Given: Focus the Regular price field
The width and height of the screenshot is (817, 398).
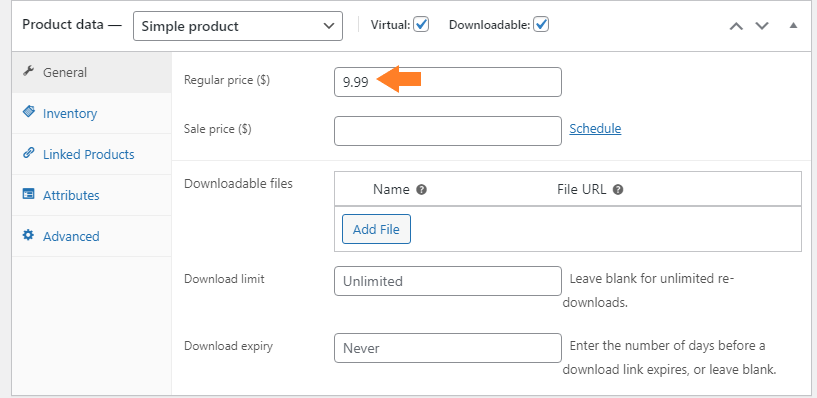Looking at the screenshot, I should coord(448,82).
